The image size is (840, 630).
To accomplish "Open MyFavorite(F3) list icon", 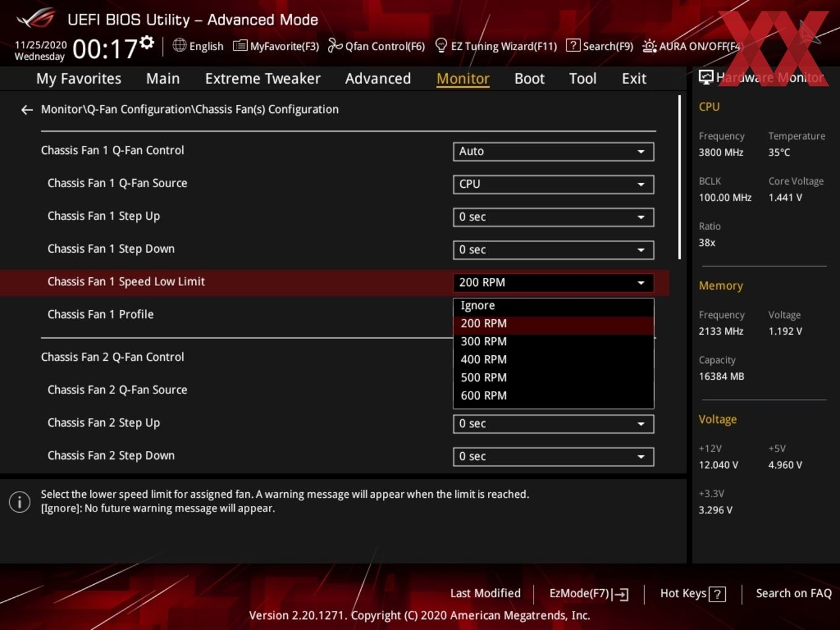I will [x=240, y=46].
